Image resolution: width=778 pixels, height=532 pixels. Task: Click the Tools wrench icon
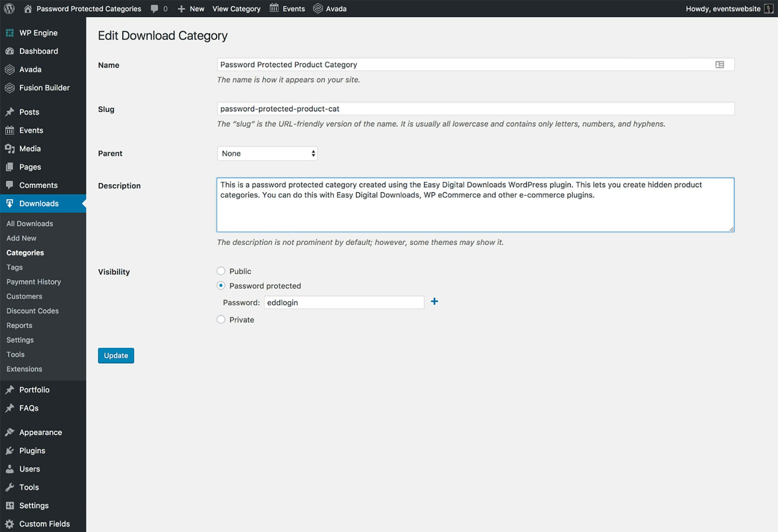[10, 487]
